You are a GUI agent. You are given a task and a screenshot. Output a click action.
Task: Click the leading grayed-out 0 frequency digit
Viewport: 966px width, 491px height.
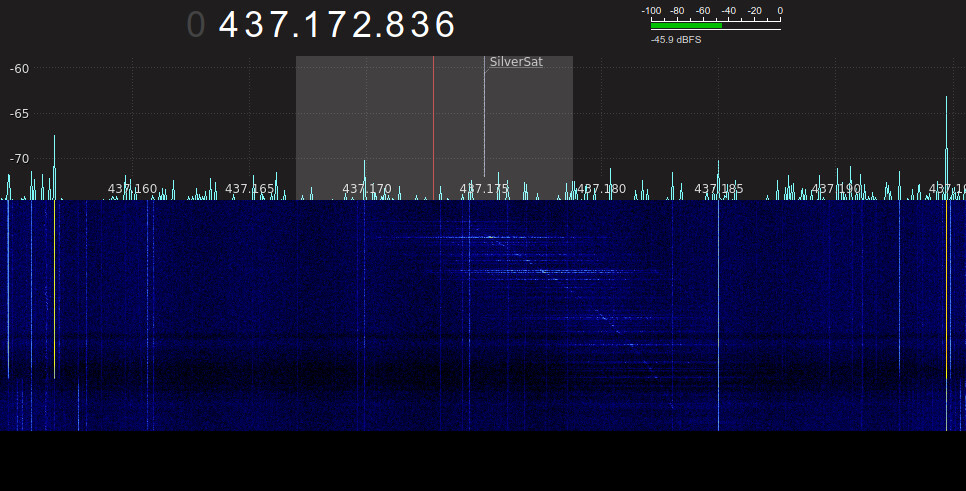click(x=196, y=25)
